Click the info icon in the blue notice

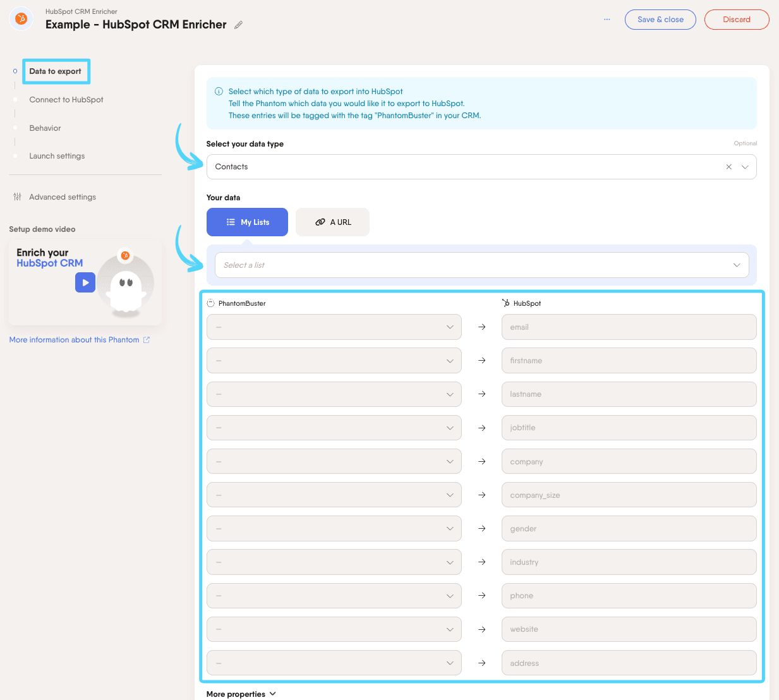click(x=219, y=92)
